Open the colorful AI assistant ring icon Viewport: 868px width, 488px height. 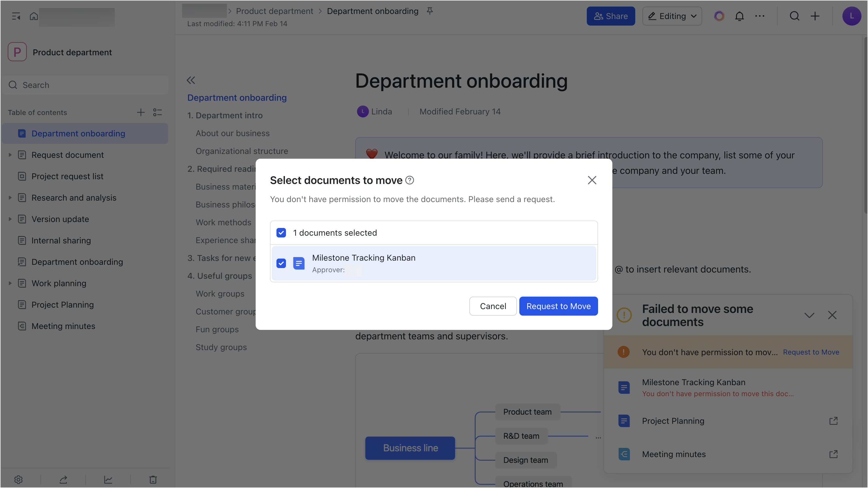tap(719, 16)
